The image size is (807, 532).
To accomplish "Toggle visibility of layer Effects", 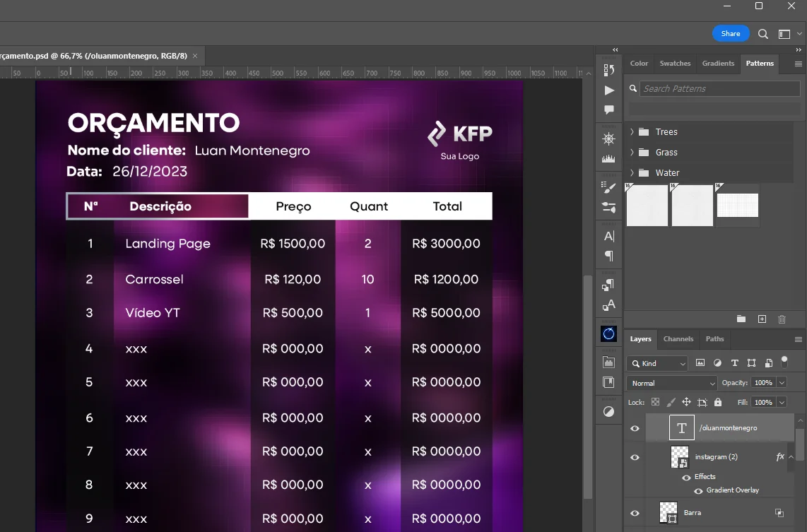I will coord(687,477).
